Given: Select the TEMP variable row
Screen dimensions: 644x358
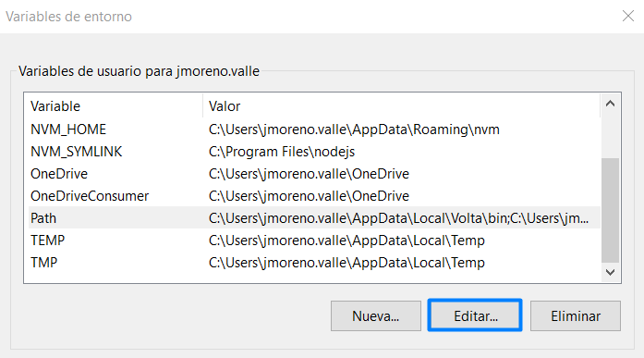Looking at the screenshot, I should click(x=314, y=240).
